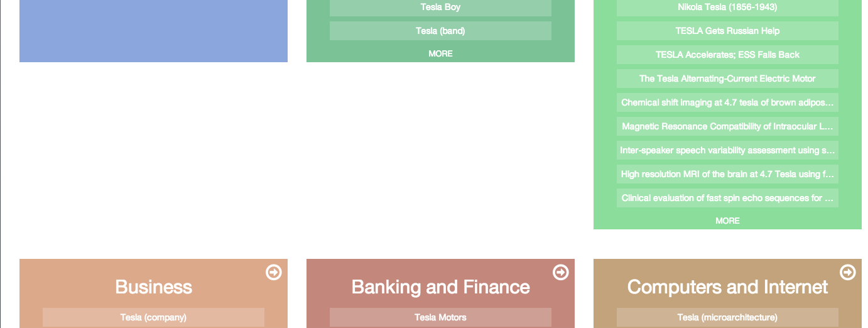Click arrow icon on Computers and Internet card

tap(847, 272)
